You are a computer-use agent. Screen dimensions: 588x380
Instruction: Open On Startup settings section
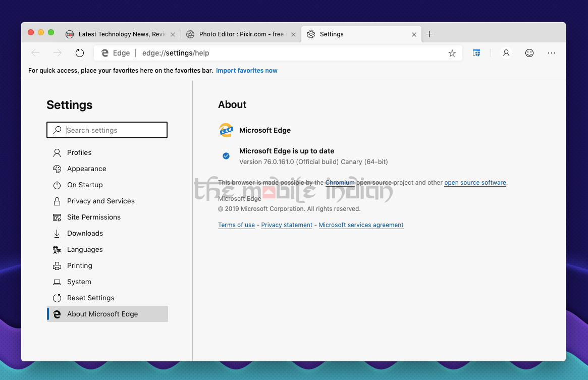107,185
